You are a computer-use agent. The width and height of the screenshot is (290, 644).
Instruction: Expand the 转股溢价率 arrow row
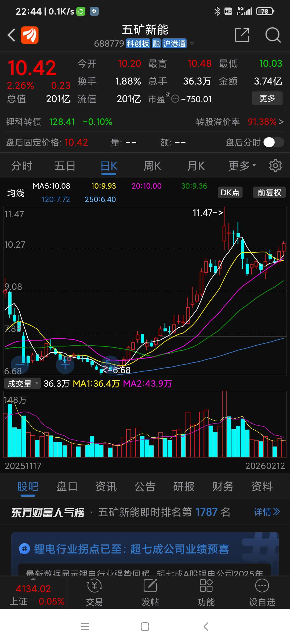click(x=240, y=122)
